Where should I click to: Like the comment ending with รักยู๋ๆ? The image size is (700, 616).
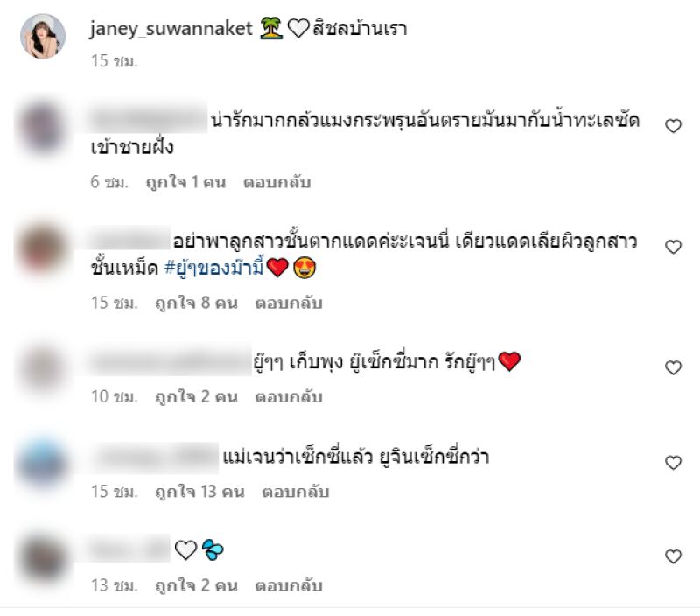click(x=673, y=367)
